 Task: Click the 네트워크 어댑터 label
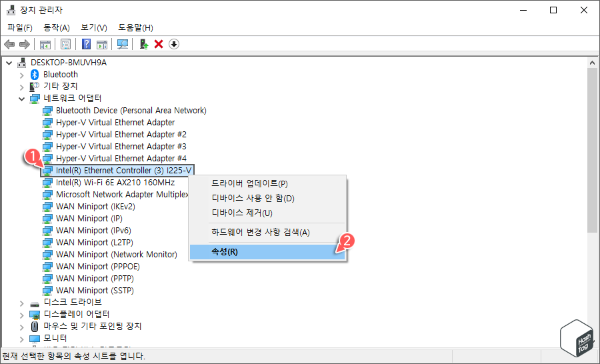(72, 99)
